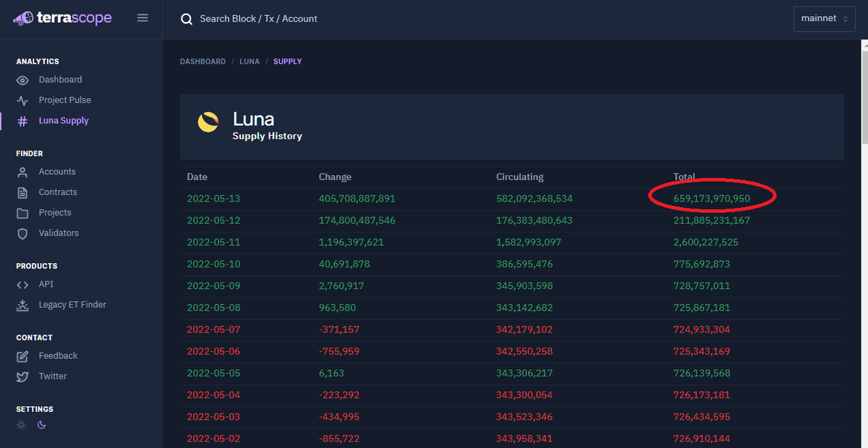Open the Twitter contact link
This screenshot has height=448, width=868.
(53, 376)
